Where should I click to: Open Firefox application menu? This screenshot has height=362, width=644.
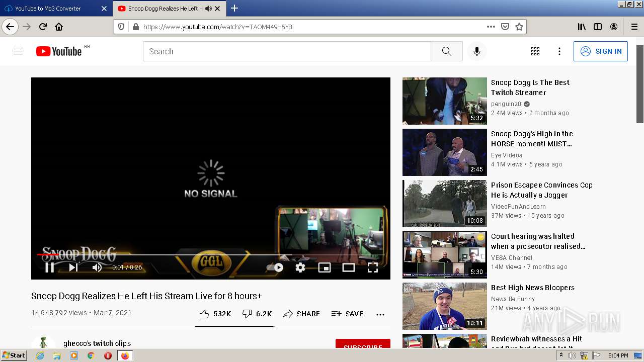(634, 27)
